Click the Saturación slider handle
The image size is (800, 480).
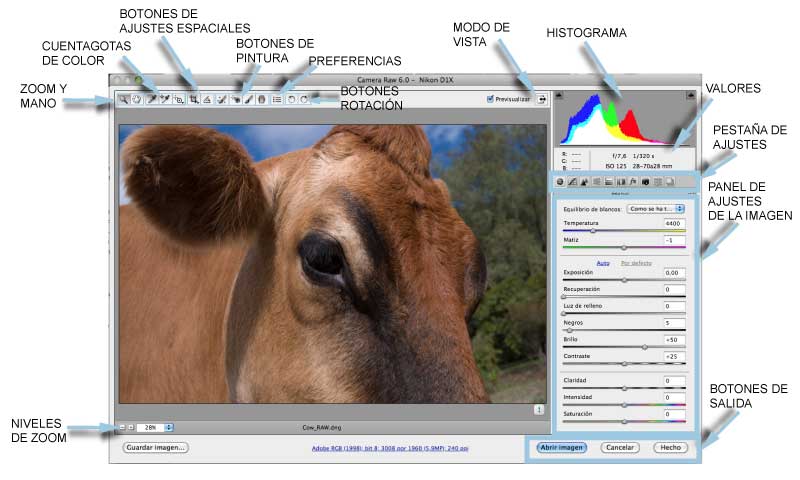coord(624,422)
